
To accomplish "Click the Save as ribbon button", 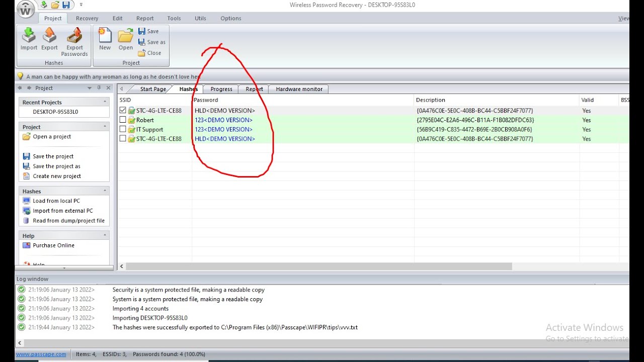I will tap(152, 42).
